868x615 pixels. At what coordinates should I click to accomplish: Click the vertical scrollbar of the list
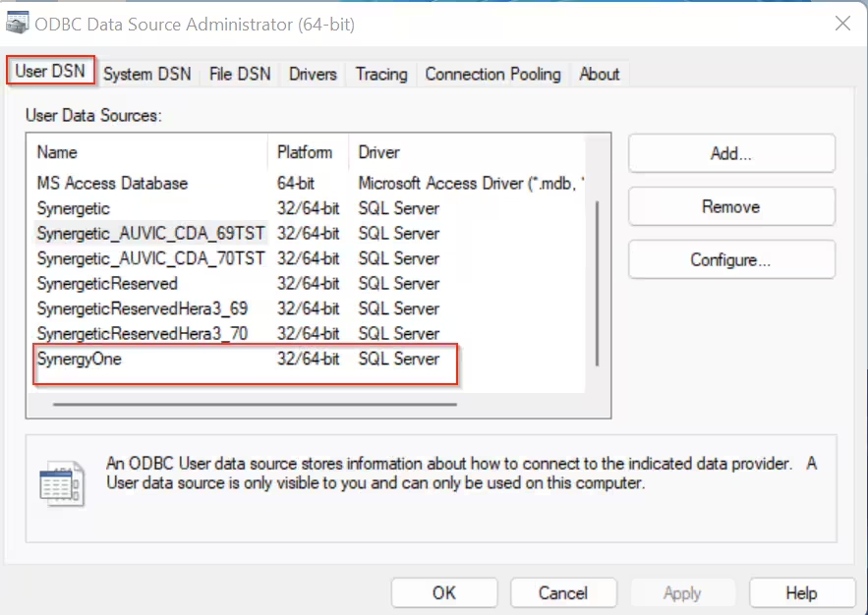pyautogui.click(x=598, y=284)
